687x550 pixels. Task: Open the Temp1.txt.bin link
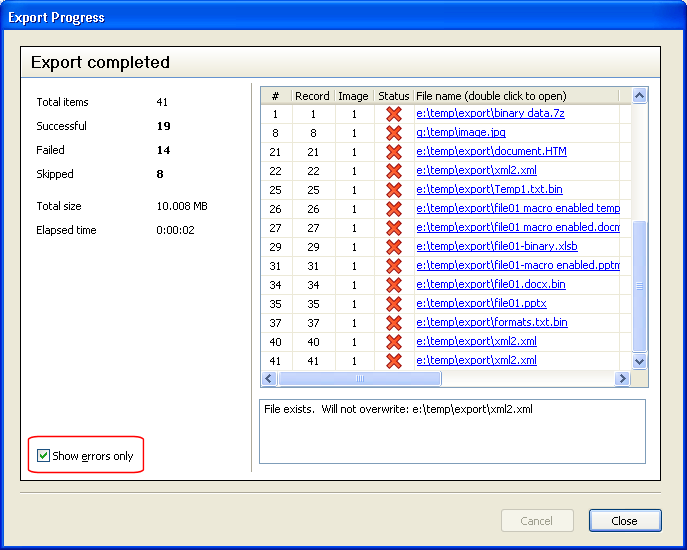click(x=489, y=189)
